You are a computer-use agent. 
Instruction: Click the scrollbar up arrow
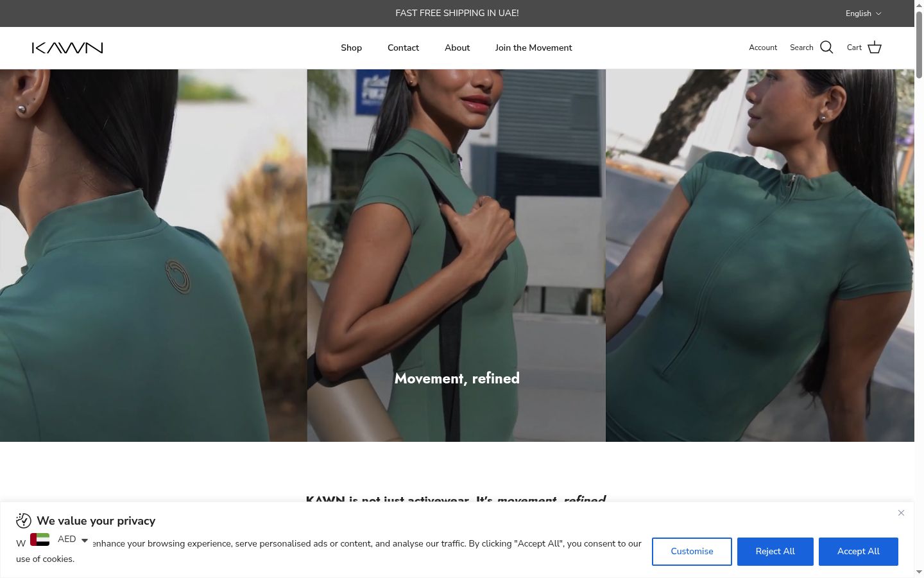(919, 4)
